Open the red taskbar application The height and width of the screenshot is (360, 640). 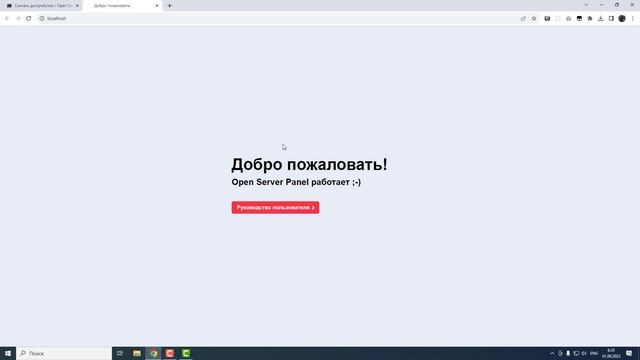point(170,353)
